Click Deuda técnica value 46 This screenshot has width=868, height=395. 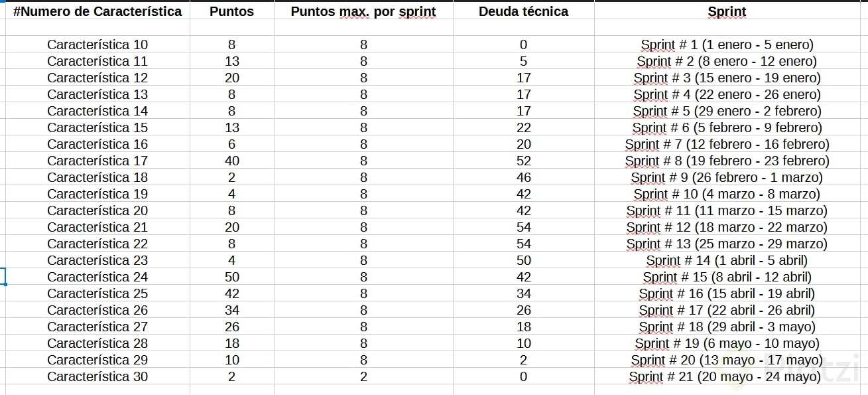click(523, 177)
